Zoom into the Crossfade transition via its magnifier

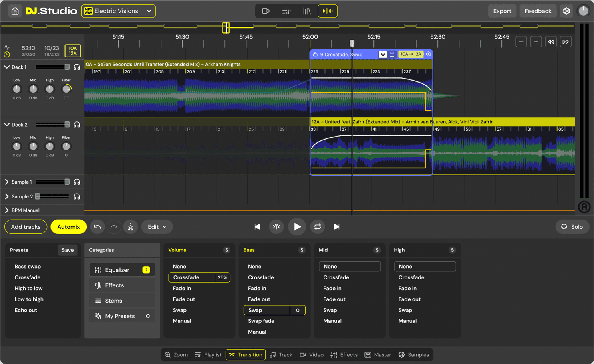[x=429, y=54]
